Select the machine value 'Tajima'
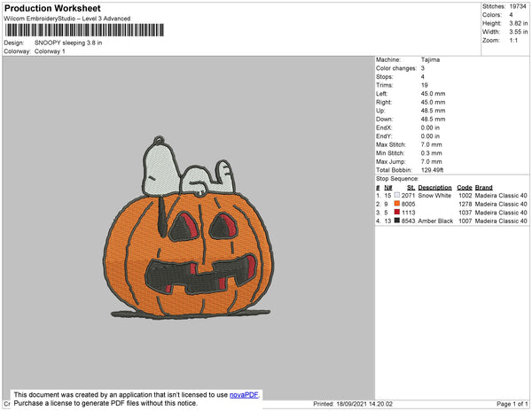 pos(430,59)
